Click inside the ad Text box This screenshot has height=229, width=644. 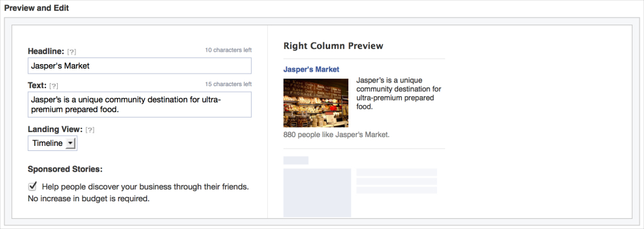tap(140, 104)
